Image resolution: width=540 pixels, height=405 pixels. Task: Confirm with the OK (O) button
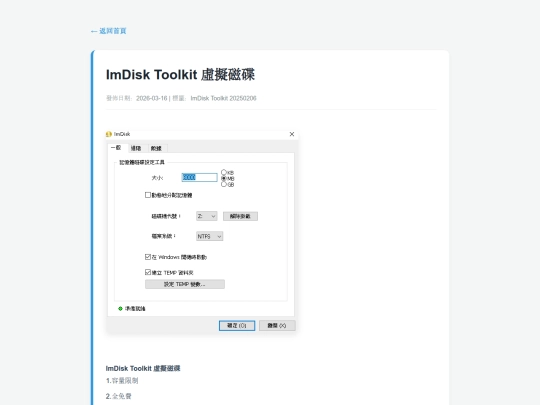[x=237, y=325]
